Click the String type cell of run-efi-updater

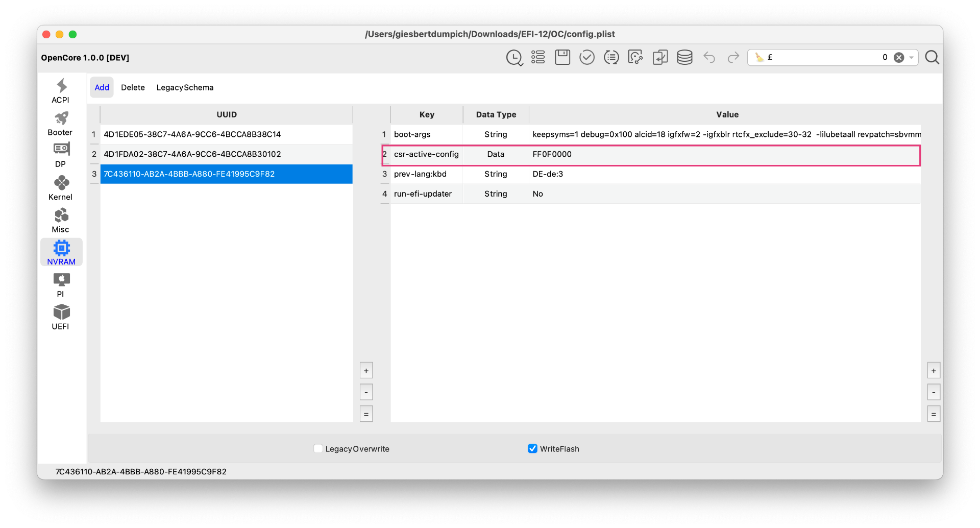tap(496, 194)
